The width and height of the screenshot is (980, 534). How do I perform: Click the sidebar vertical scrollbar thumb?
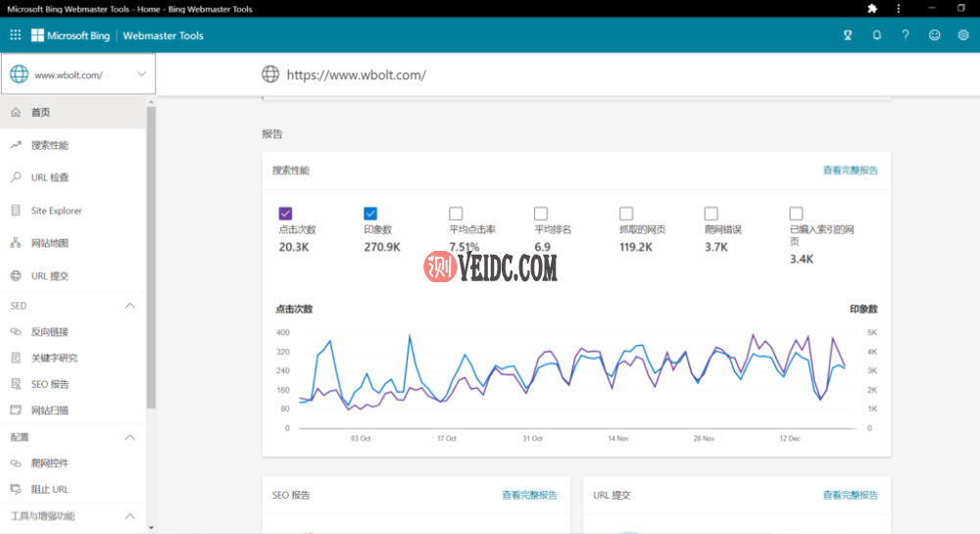(x=151, y=256)
